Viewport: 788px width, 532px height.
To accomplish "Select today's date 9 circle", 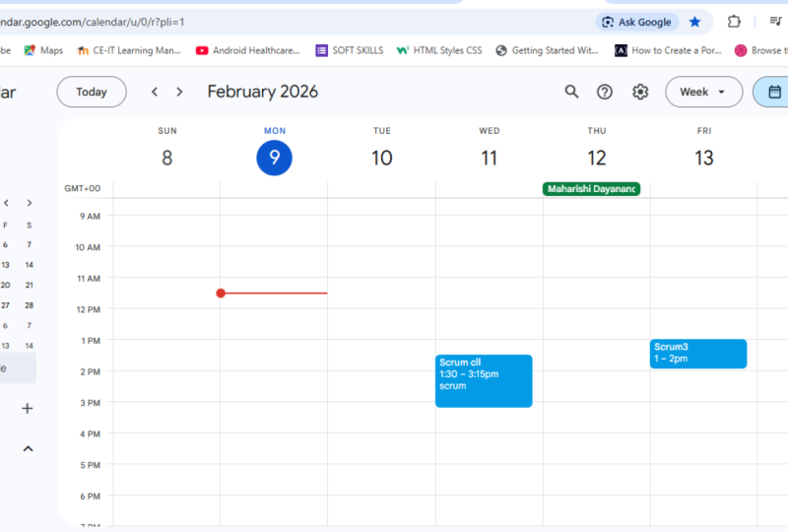I will (x=275, y=158).
